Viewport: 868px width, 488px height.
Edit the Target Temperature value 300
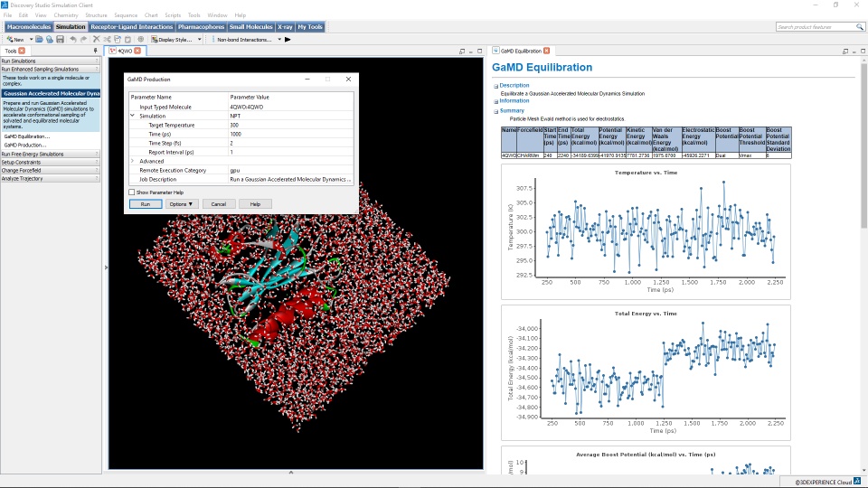point(290,125)
